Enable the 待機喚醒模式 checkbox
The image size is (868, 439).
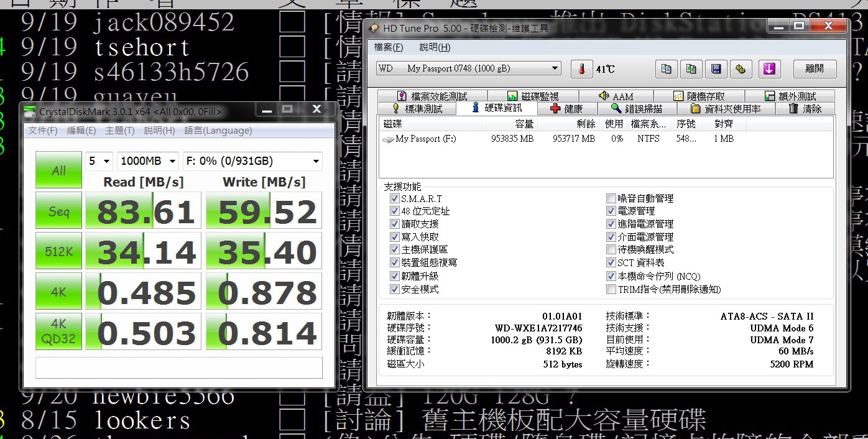click(611, 249)
